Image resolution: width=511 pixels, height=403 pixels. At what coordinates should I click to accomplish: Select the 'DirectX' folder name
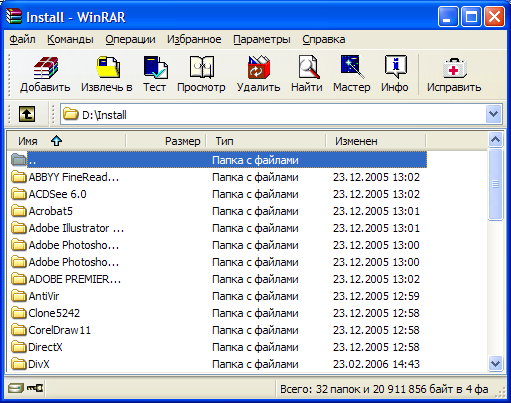pos(45,347)
